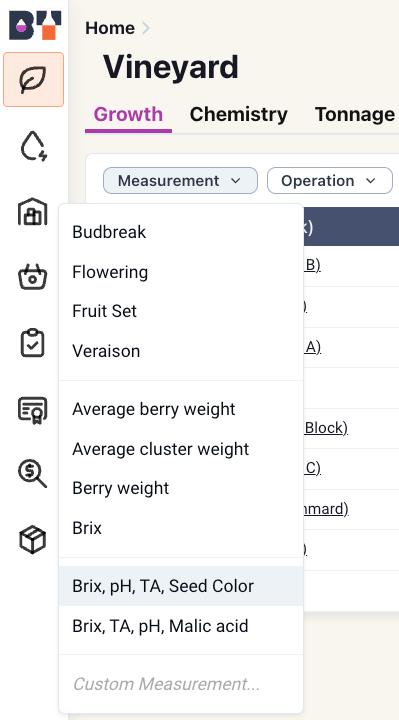Open the dollar magnifier sidebar icon

(x=33, y=474)
